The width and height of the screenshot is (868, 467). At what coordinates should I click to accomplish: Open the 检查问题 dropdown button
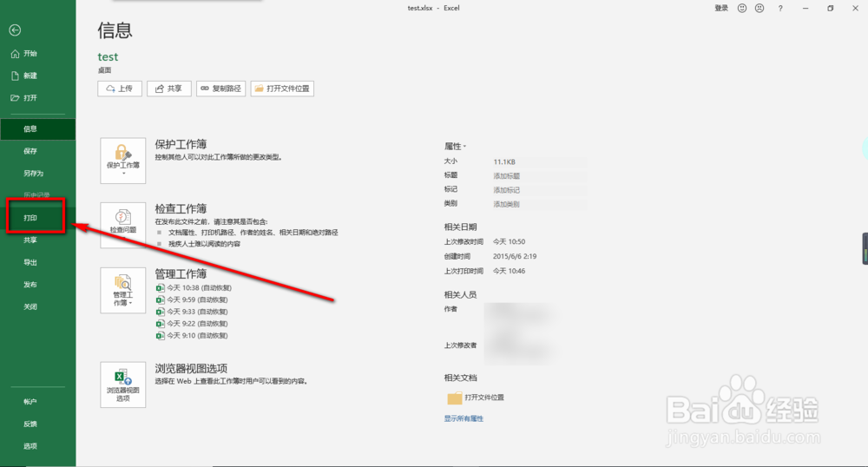(123, 225)
